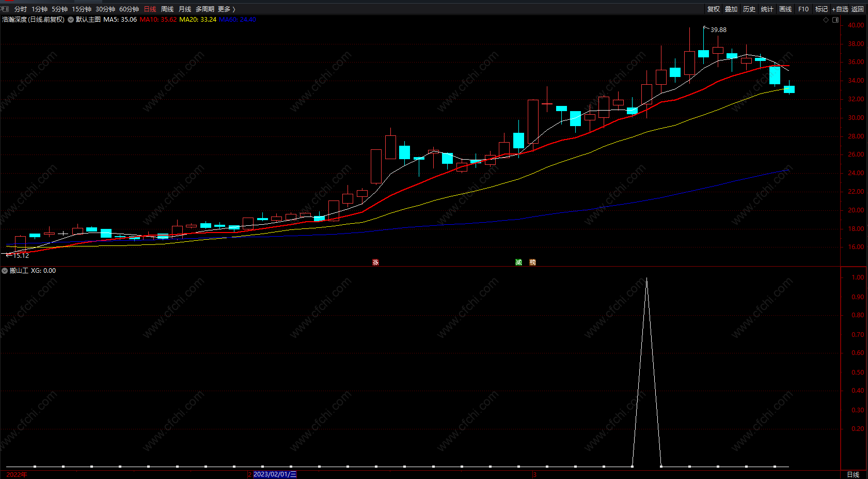868x479 pixels.
Task: Click the 2023/02/01/三 date marker
Action: (275, 474)
